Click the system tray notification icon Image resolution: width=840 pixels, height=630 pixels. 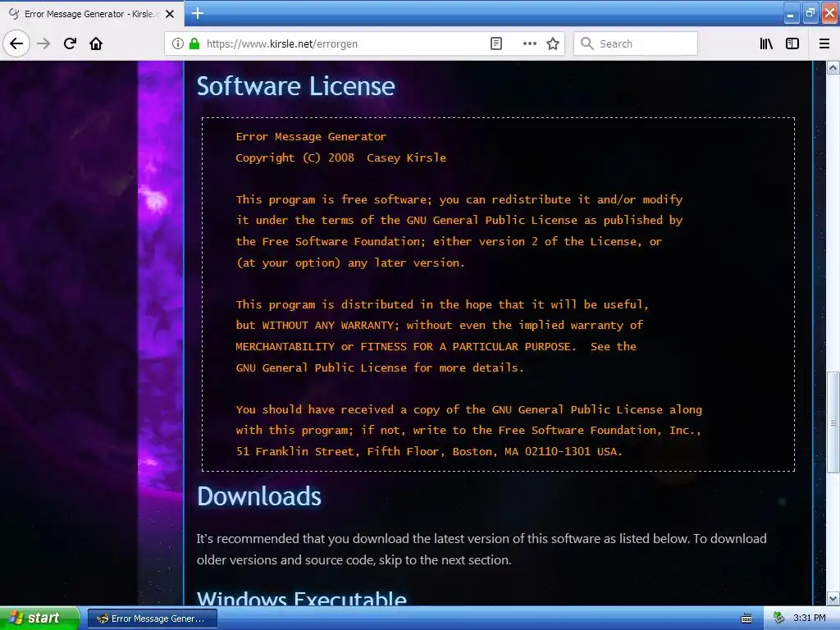[x=779, y=619]
